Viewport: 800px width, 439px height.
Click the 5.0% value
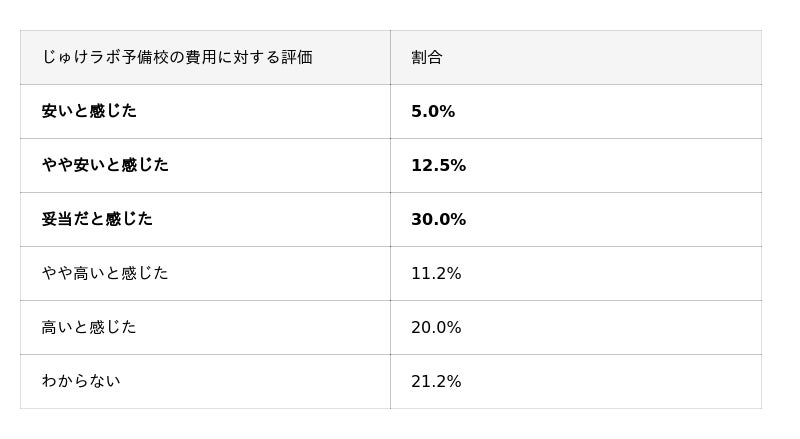pos(433,112)
